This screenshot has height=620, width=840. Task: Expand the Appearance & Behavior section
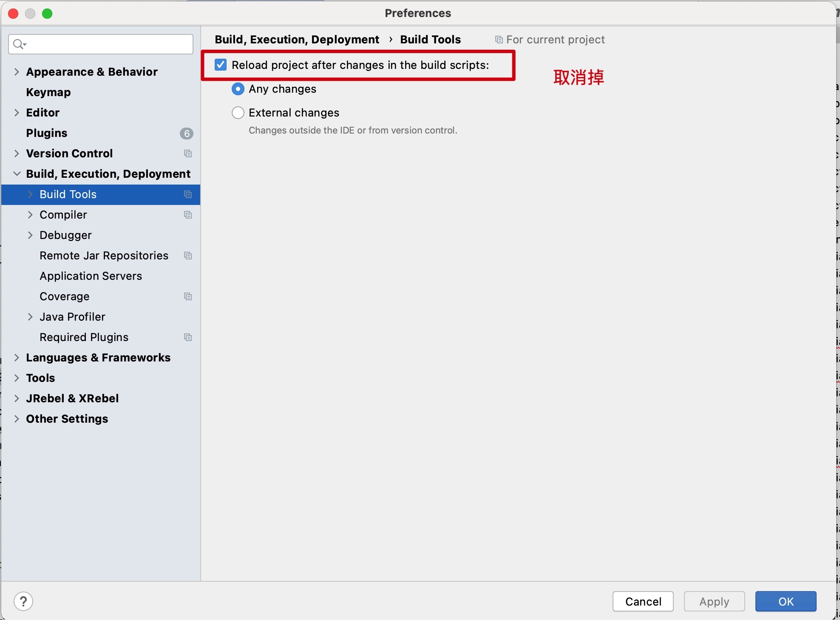[x=17, y=72]
